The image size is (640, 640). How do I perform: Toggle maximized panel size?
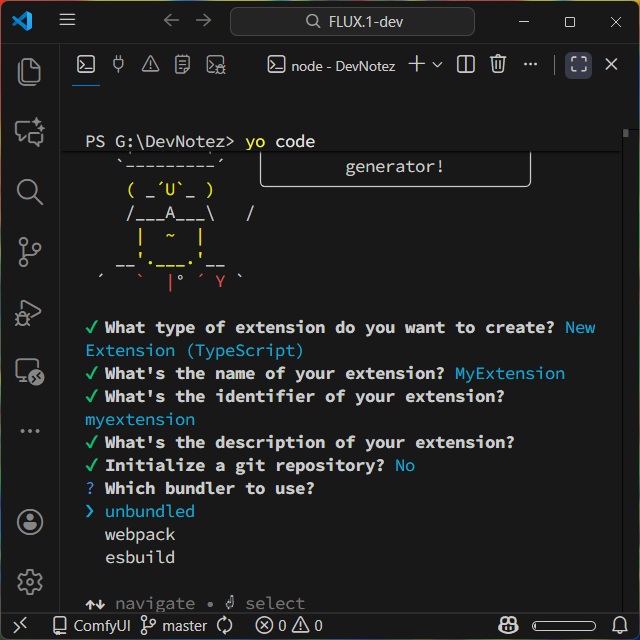(x=579, y=65)
